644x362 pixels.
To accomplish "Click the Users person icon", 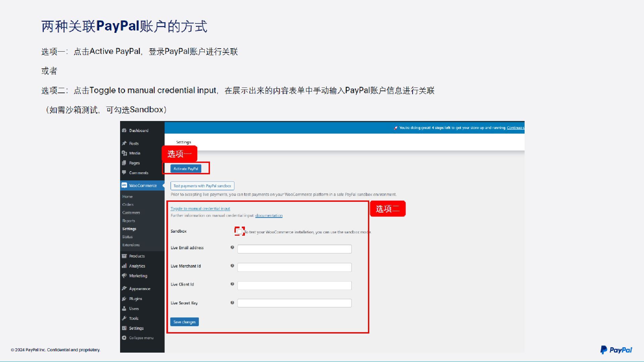I will click(124, 308).
